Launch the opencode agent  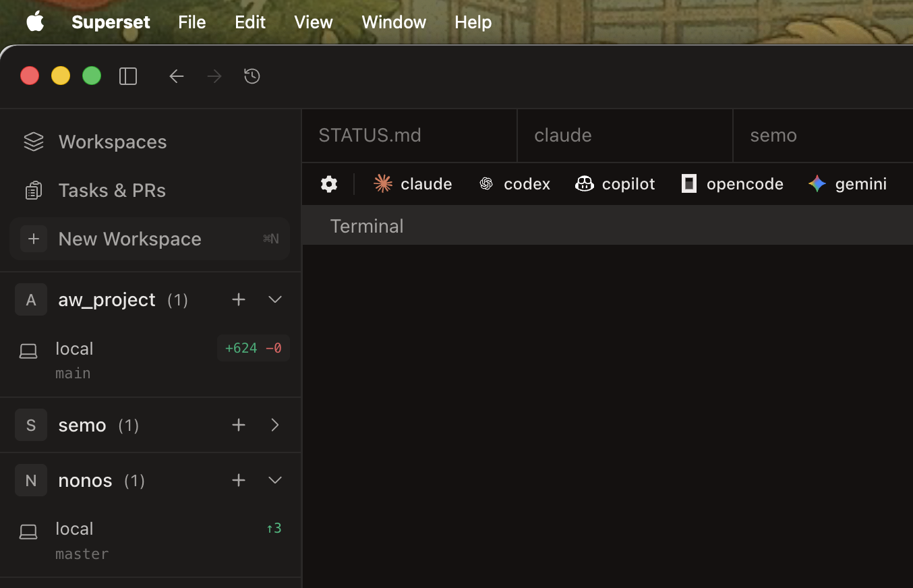732,184
